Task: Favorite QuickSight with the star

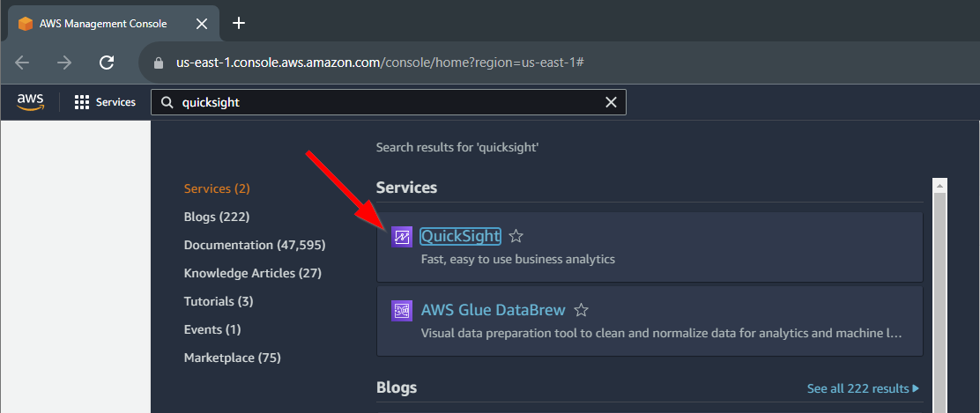Action: point(516,236)
